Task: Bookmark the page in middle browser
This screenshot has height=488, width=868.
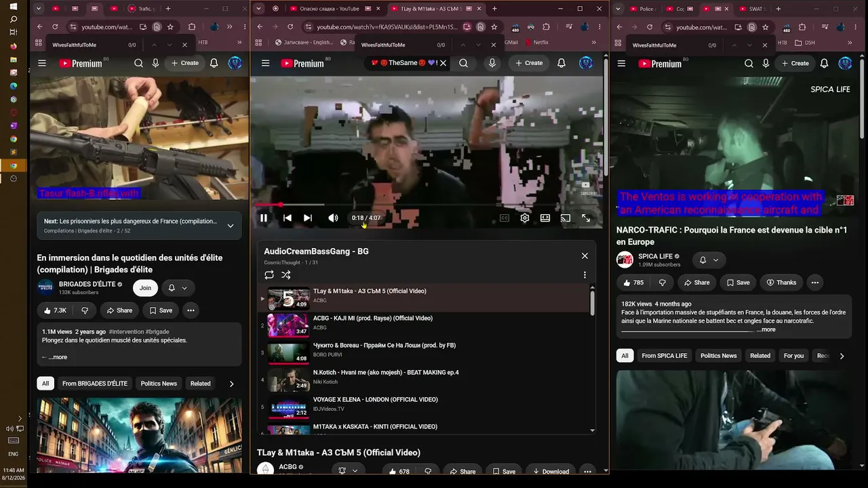Action: [494, 27]
